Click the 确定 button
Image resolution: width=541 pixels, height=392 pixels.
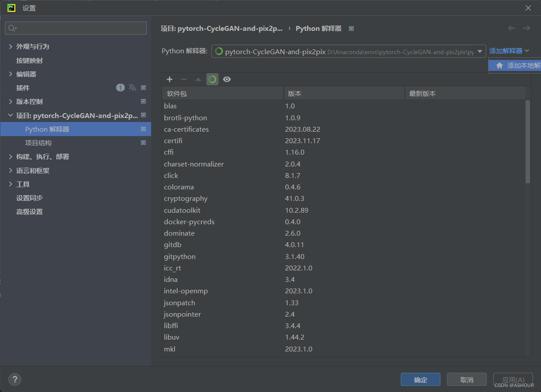click(x=420, y=379)
